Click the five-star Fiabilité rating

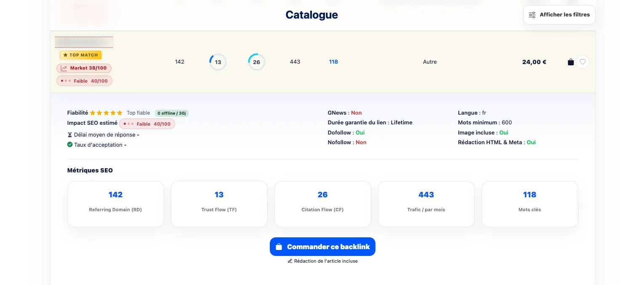106,113
